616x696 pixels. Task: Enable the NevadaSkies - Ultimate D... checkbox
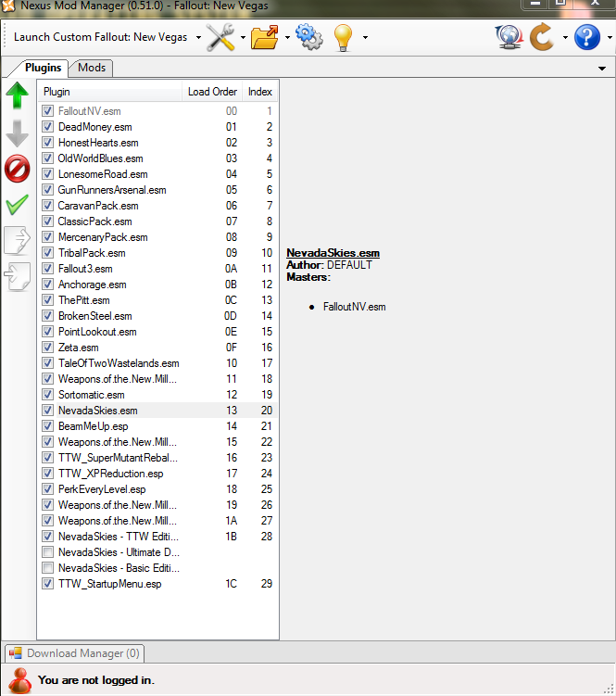pyautogui.click(x=47, y=552)
